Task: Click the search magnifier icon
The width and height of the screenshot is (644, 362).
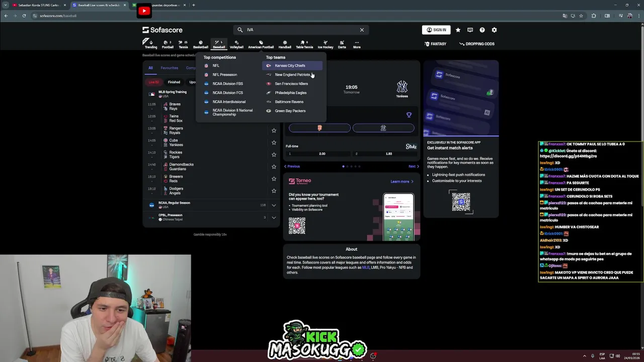Action: click(x=240, y=30)
